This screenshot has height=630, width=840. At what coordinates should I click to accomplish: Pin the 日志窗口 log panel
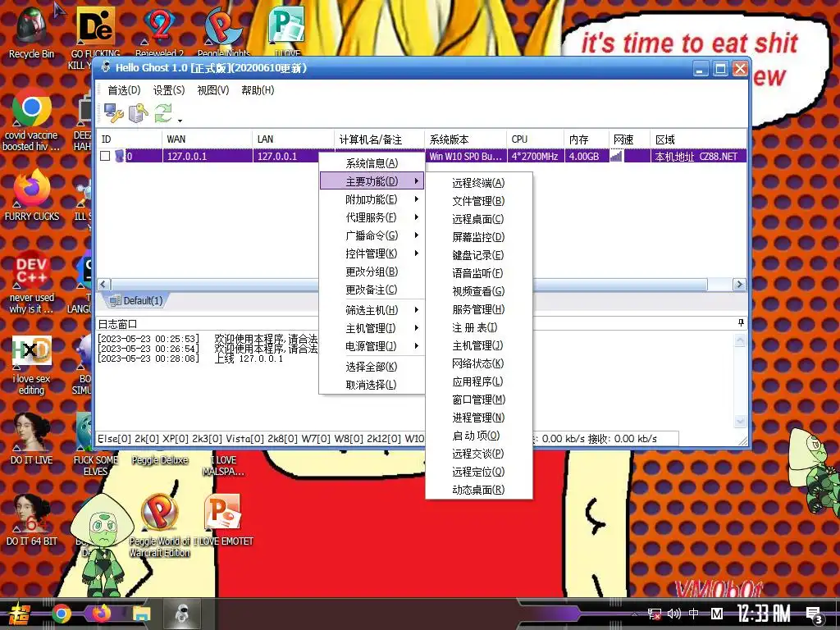click(741, 322)
